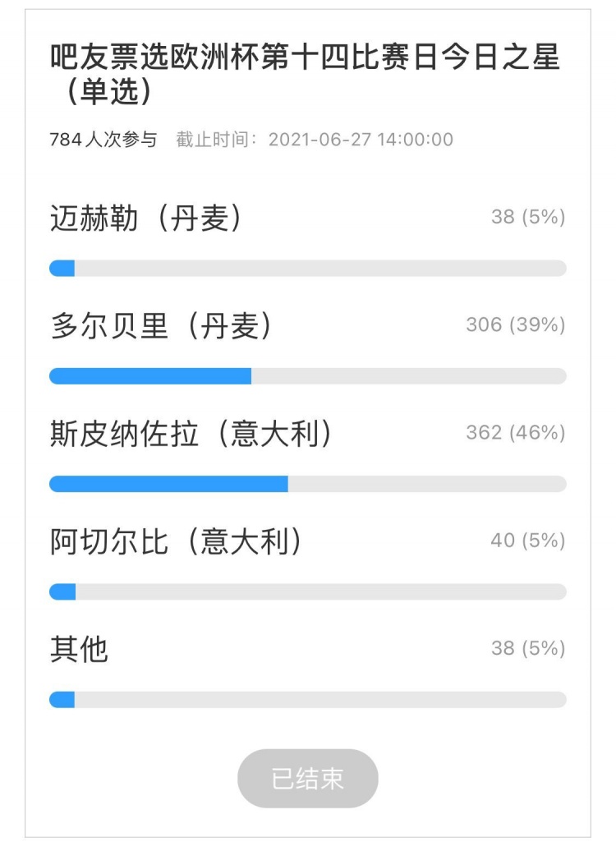Click the poll title 吧友票选欧洲杯第十四比赛日今日之星
The height and width of the screenshot is (842, 616).
tap(305, 57)
